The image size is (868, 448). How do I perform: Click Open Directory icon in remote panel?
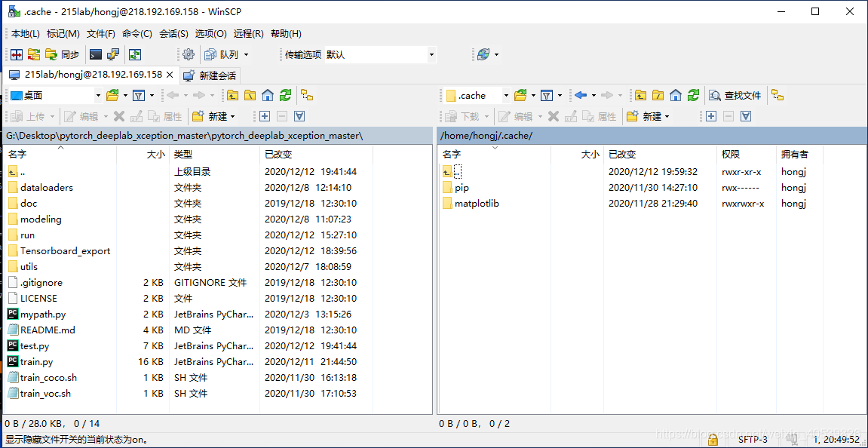[x=520, y=95]
